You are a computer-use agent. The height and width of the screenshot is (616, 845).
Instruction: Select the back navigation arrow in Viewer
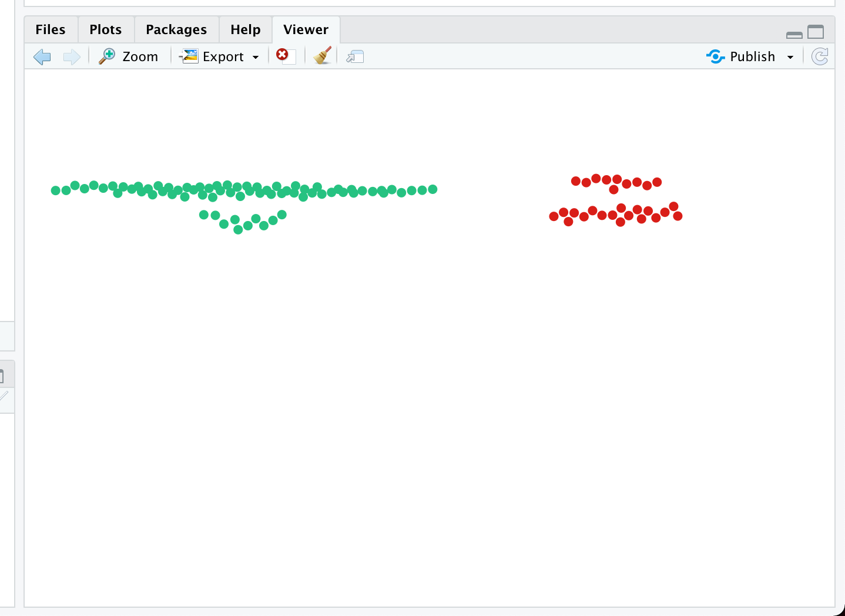[x=41, y=56]
